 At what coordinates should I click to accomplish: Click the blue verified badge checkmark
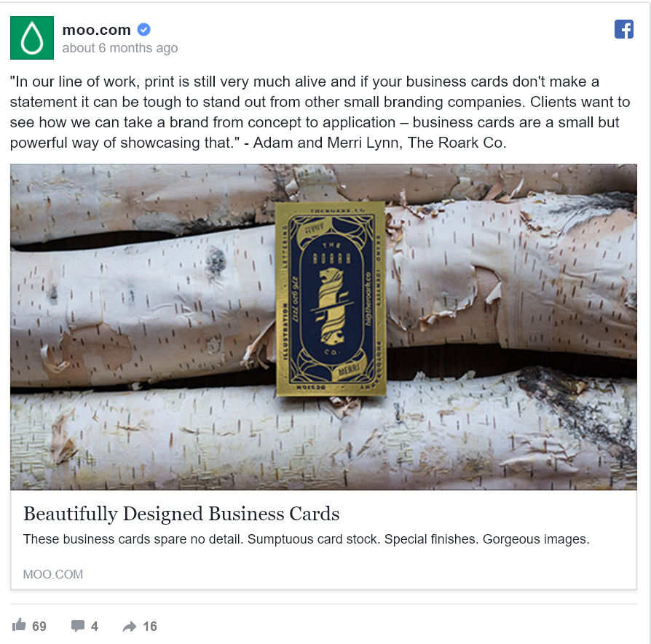[x=143, y=30]
